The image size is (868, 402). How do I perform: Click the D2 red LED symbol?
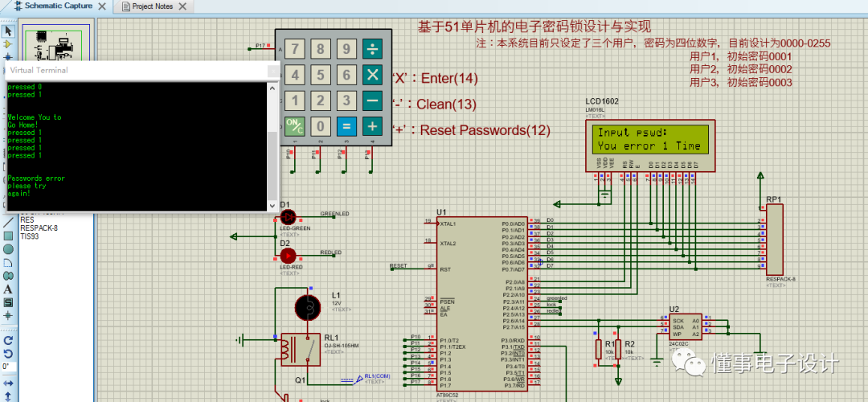tap(288, 256)
